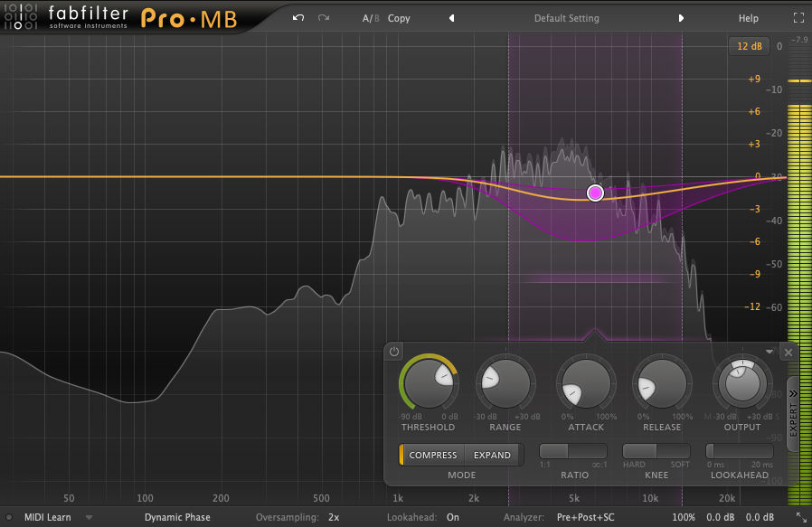Screen dimensions: 812x527
Task: Click the undo arrow icon
Action: pyautogui.click(x=298, y=18)
